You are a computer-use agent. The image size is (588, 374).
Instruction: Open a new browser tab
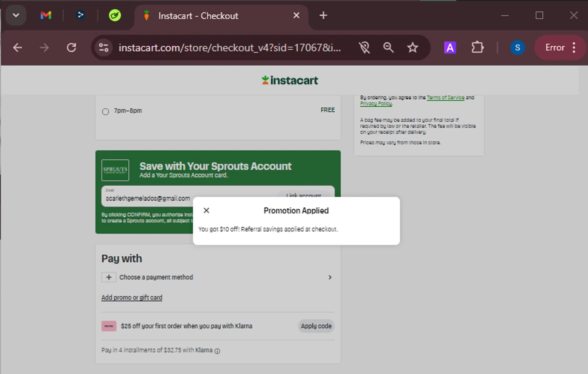[323, 15]
